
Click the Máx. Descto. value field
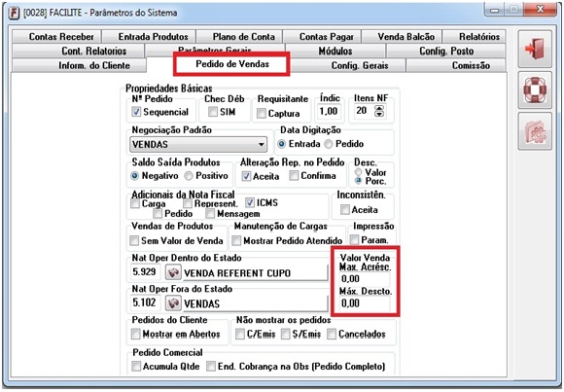point(365,303)
